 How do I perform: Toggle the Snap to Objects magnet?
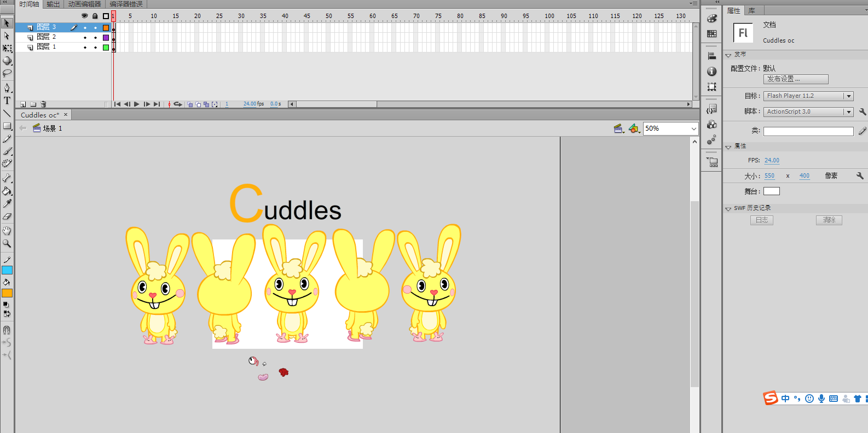coord(7,330)
